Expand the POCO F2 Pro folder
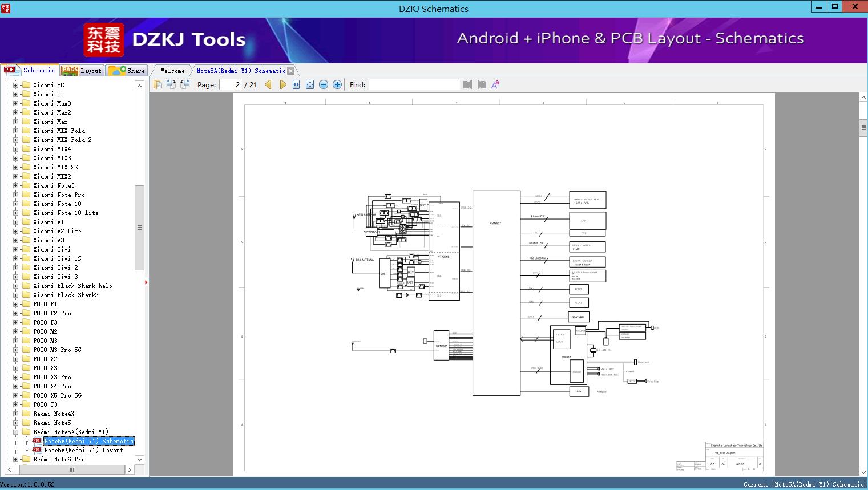The image size is (868, 490). pos(16,313)
